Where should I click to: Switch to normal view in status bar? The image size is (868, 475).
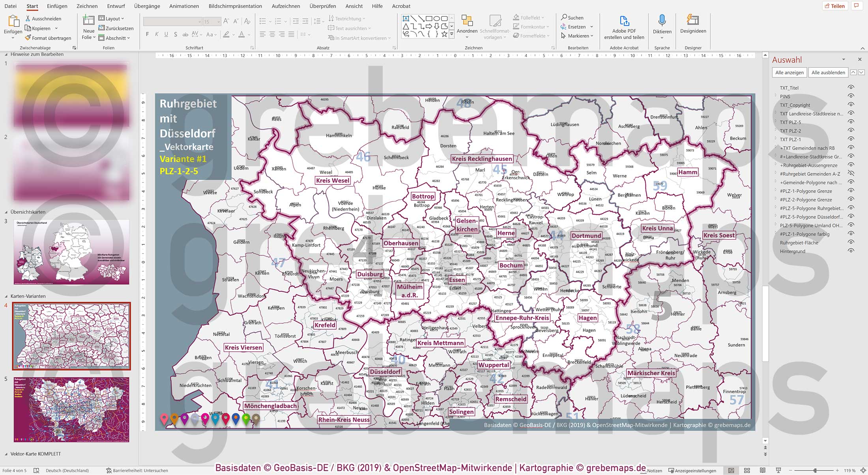coord(731,470)
